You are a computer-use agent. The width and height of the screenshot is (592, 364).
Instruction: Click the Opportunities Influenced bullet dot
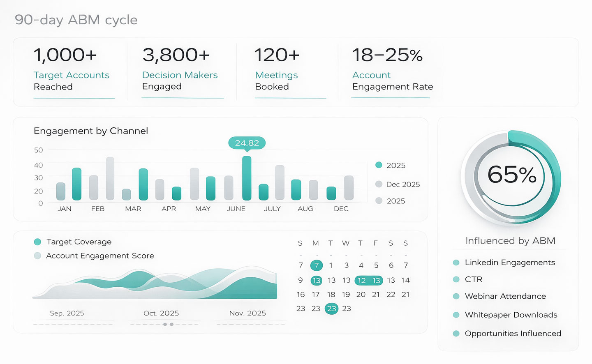pos(456,334)
